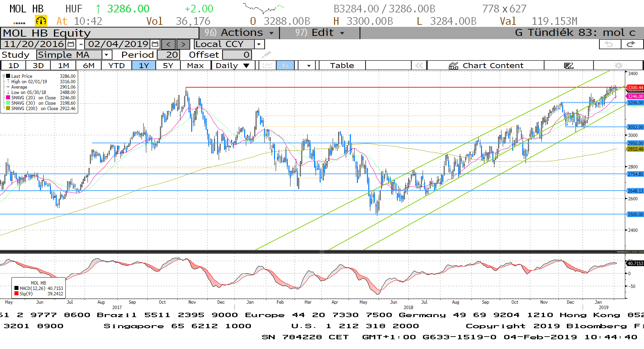Switch to line chart style icon
Screen dimensions: 644x349
[267, 65]
